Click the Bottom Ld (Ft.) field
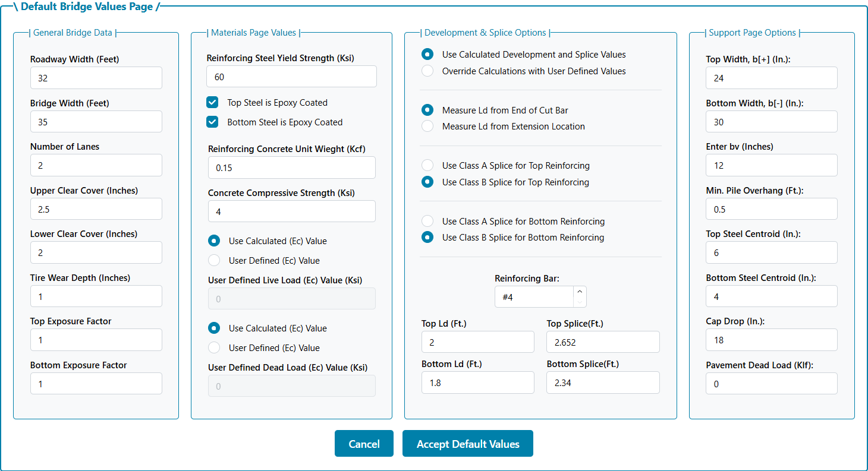Viewport: 868px width, 471px height. coord(477,383)
